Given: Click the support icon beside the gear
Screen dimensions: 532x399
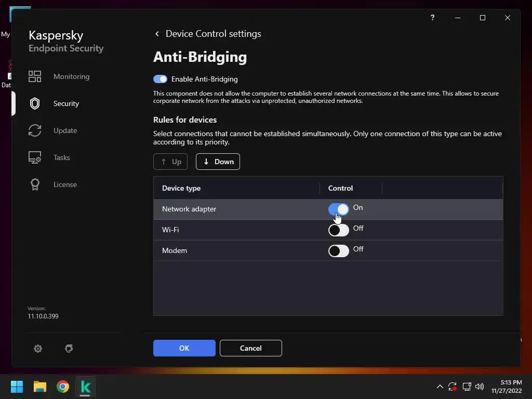Looking at the screenshot, I should click(x=69, y=349).
